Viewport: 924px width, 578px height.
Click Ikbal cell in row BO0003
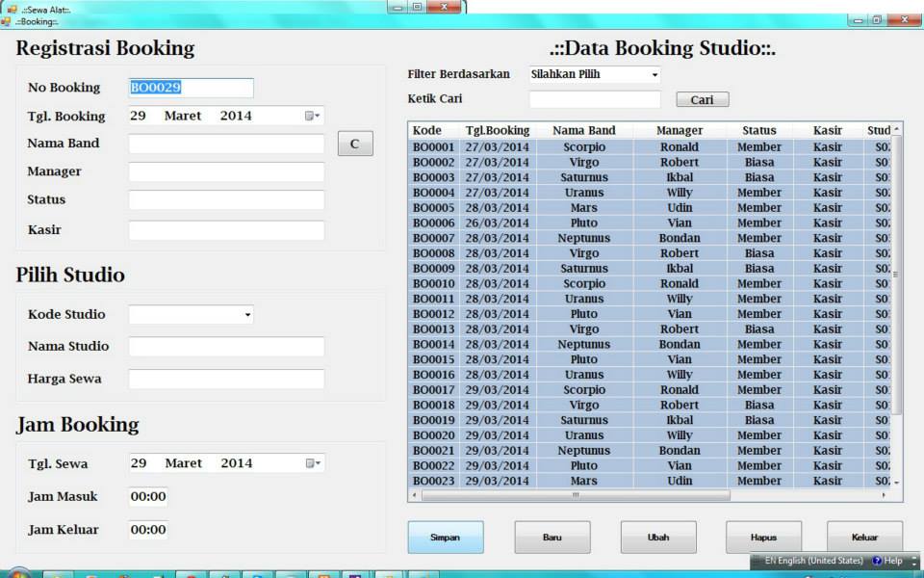coord(680,177)
